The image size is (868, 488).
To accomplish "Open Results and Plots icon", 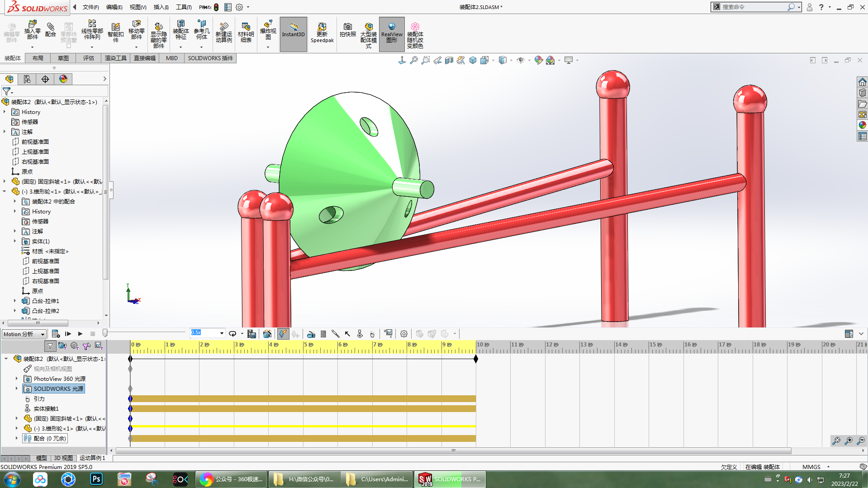I will (388, 334).
